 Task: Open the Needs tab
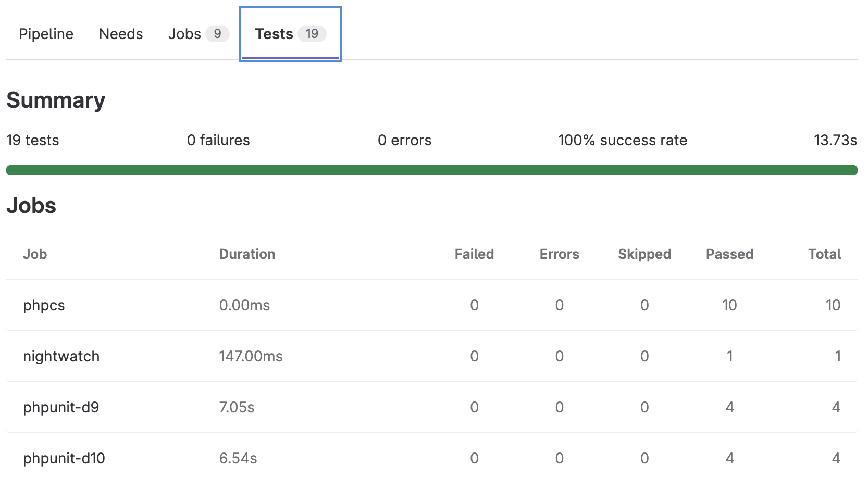[120, 34]
